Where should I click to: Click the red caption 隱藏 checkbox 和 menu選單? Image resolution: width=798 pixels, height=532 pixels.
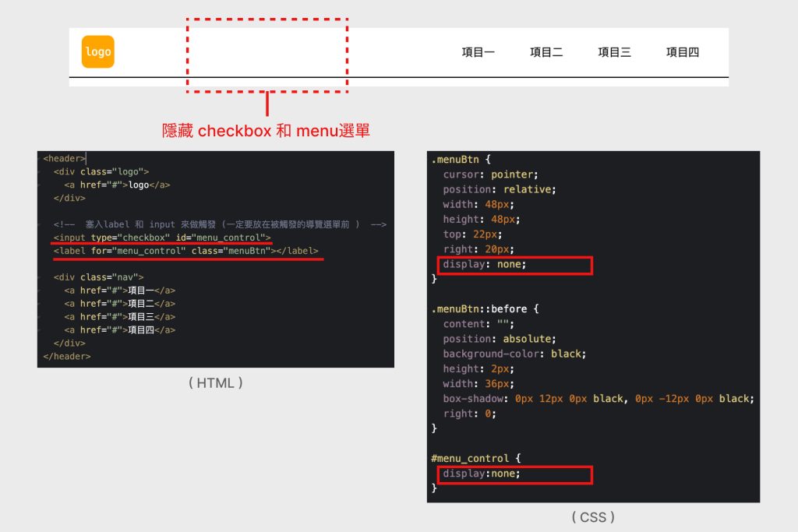tap(266, 131)
